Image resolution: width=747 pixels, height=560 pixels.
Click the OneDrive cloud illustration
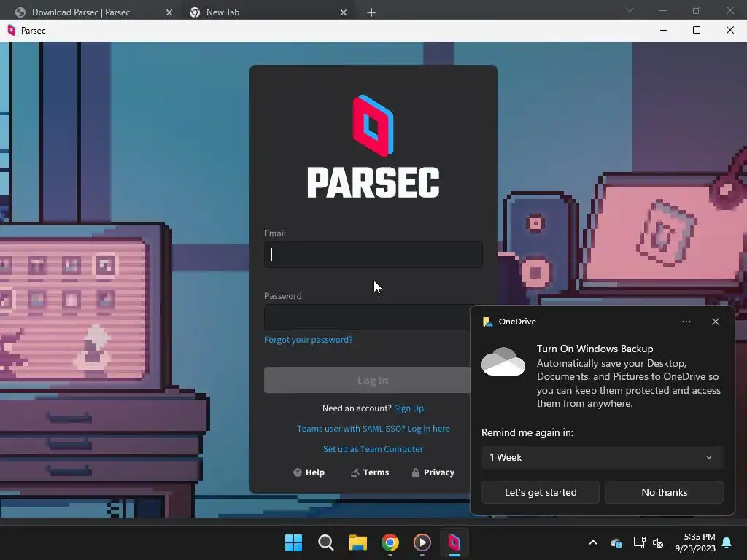coord(503,362)
